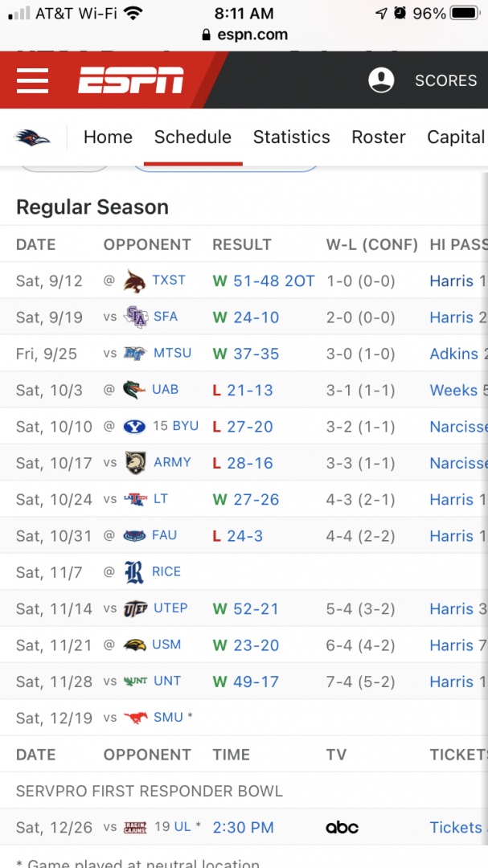
Task: Go to the Home tab
Action: point(108,137)
